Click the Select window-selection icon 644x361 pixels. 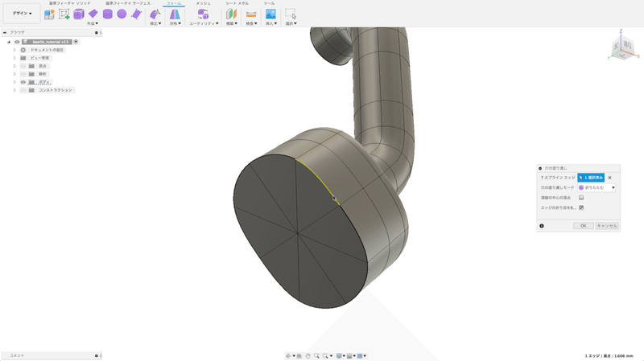tap(291, 14)
